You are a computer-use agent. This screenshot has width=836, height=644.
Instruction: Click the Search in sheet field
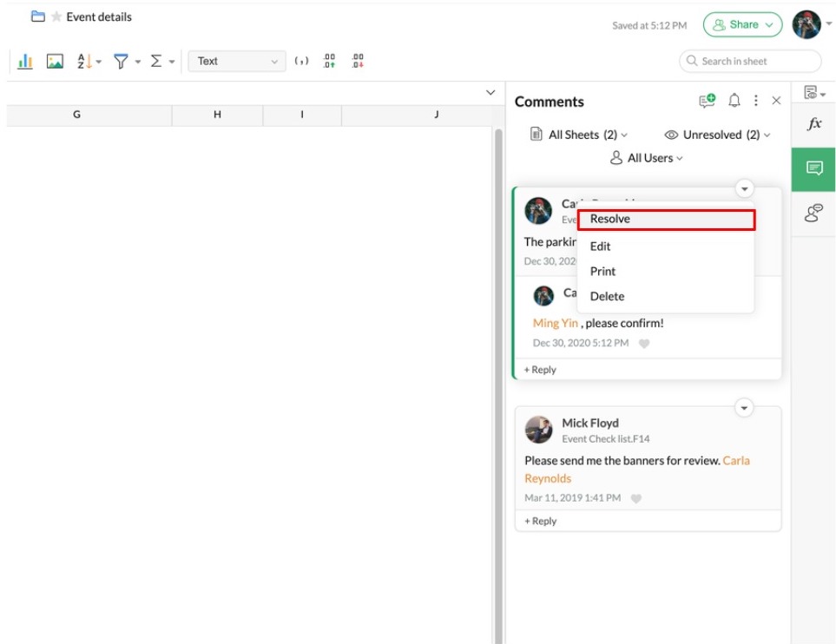(750, 62)
